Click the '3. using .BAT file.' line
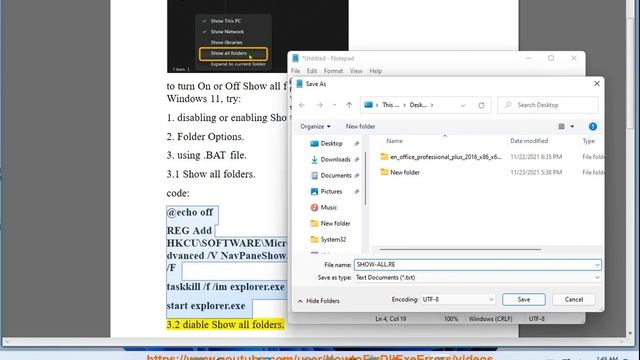Viewport: 640px width, 360px height. coord(207,156)
